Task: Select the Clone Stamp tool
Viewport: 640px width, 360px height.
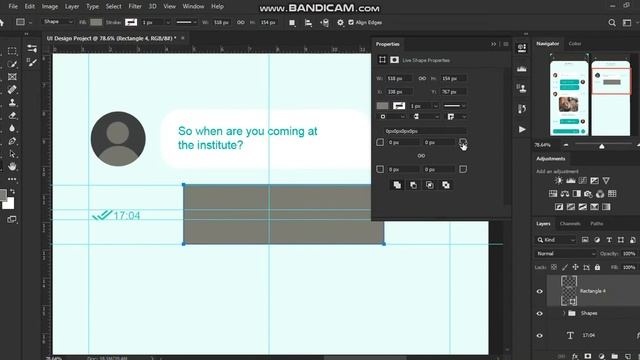Action: click(12, 102)
